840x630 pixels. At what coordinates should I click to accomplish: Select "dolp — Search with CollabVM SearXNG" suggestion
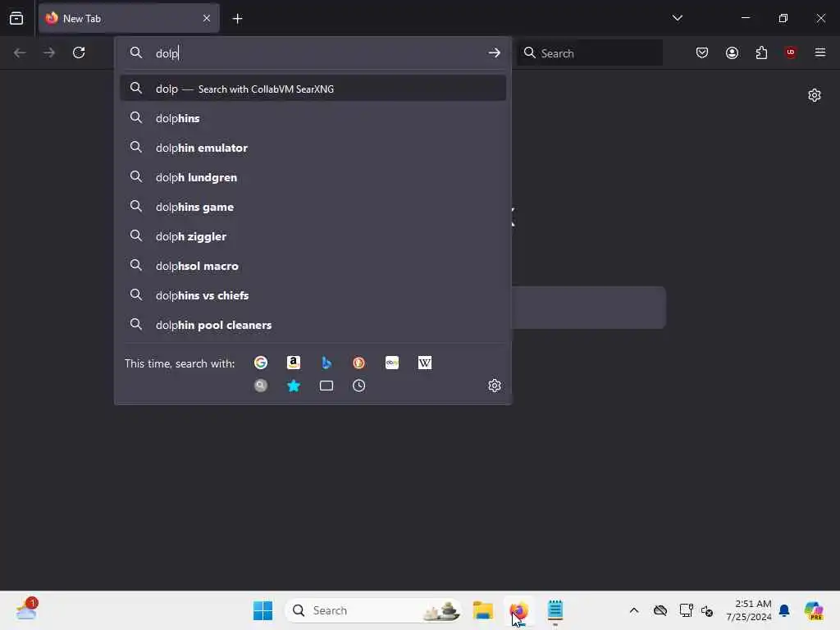pyautogui.click(x=313, y=89)
